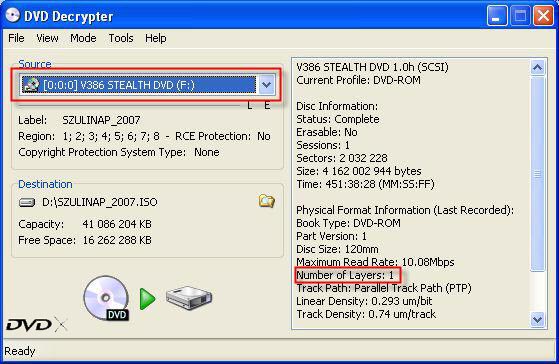Click 'Size: 4 162 002 944 bytes' line
The width and height of the screenshot is (559, 364).
point(359,171)
